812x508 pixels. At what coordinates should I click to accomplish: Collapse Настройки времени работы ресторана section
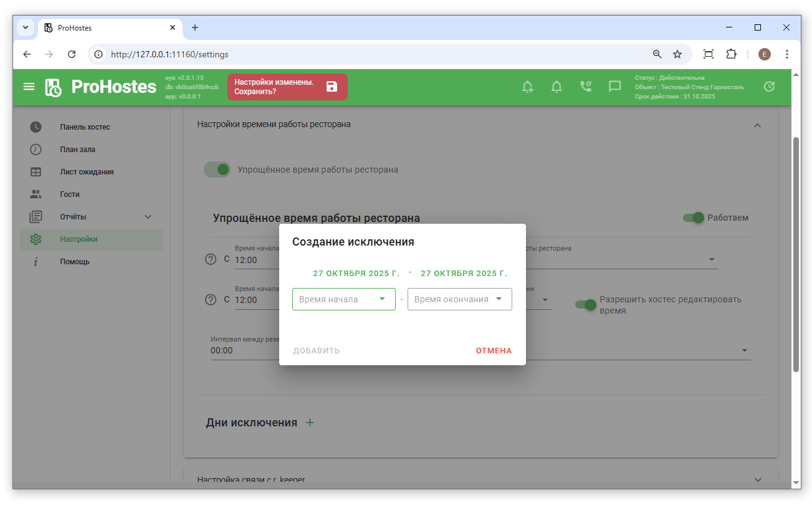click(757, 125)
